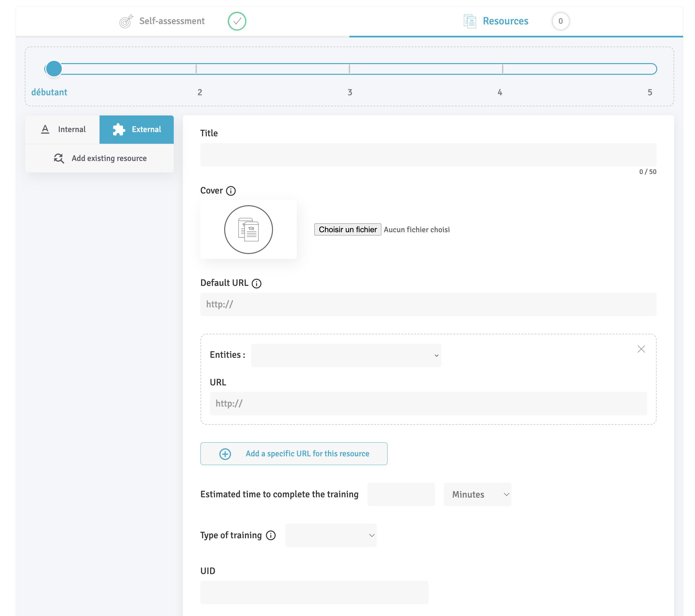Click the cover placeholder image thumbnail
695x616 pixels.
(248, 230)
